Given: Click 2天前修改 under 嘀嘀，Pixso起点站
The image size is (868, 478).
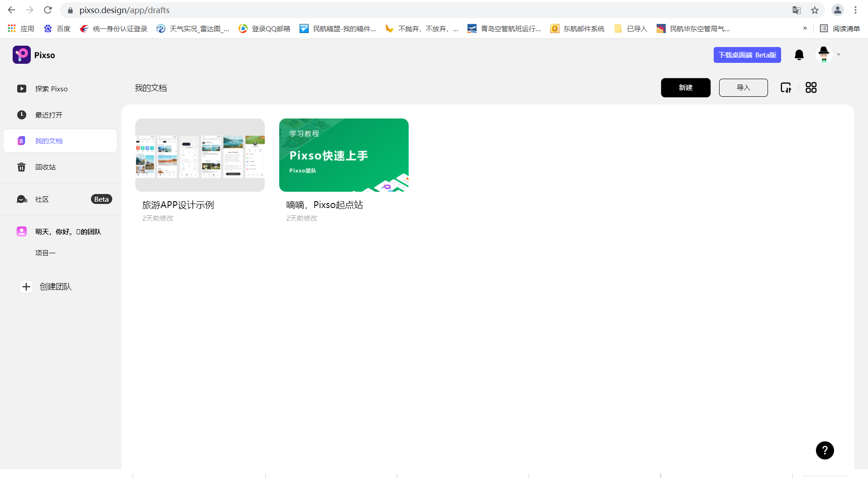Looking at the screenshot, I should click(302, 218).
